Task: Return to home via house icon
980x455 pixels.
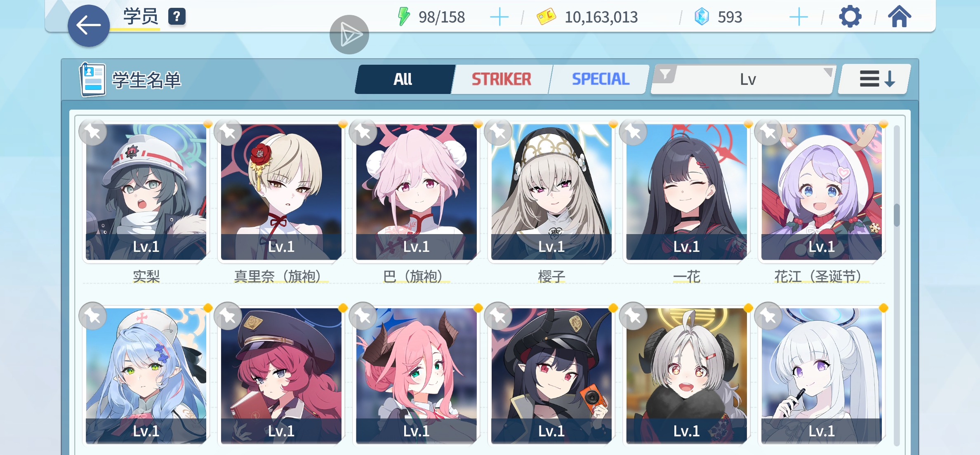Action: click(x=899, y=17)
